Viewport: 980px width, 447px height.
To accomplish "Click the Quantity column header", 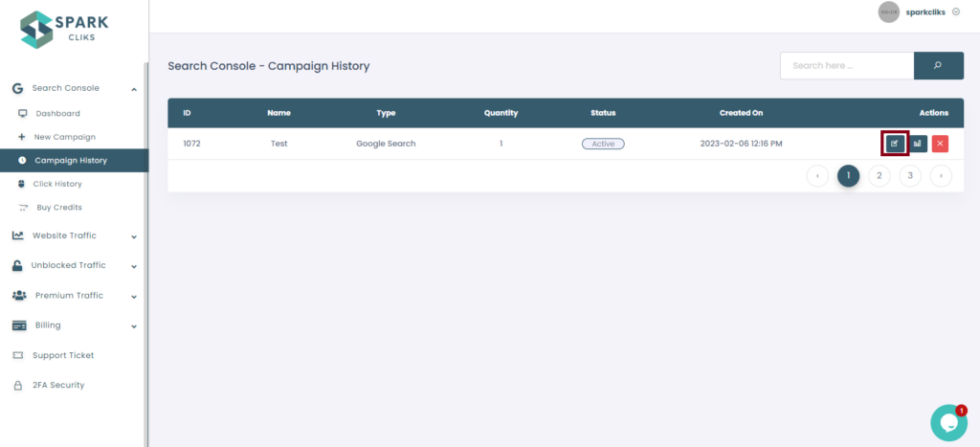I will tap(501, 113).
